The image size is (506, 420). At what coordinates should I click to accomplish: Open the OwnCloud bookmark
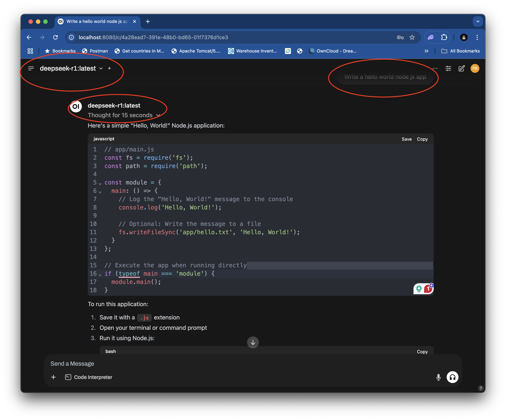tap(333, 51)
